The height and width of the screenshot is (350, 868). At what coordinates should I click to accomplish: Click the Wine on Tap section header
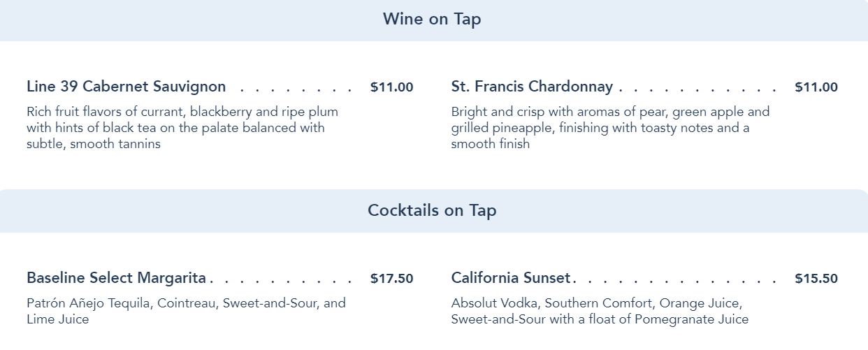point(432,20)
